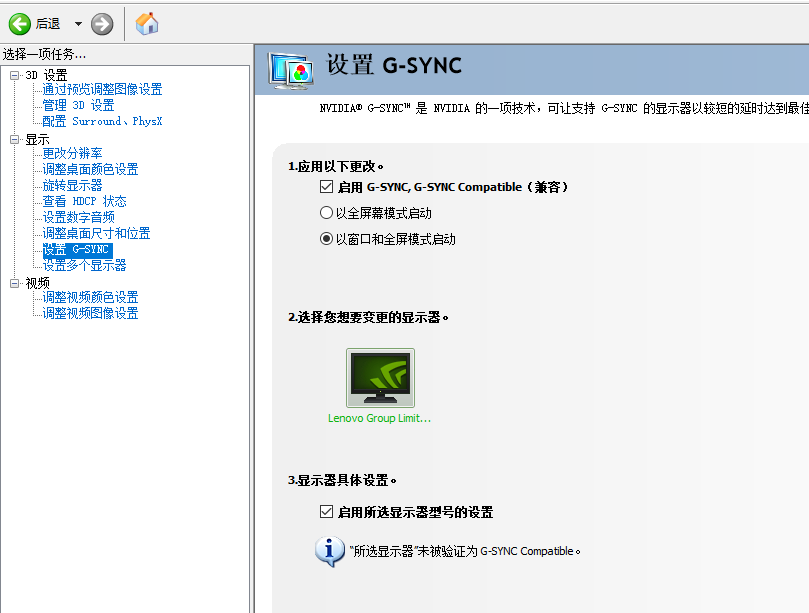Viewport: 809px width, 613px height.
Task: Click the gray Forward arrow icon
Action: 102,24
